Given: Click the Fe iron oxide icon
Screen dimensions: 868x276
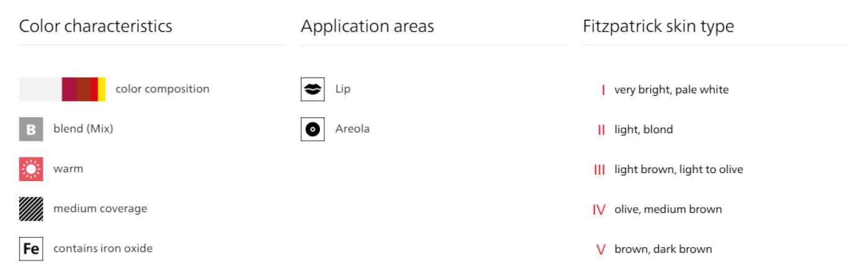Looking at the screenshot, I should tap(31, 249).
